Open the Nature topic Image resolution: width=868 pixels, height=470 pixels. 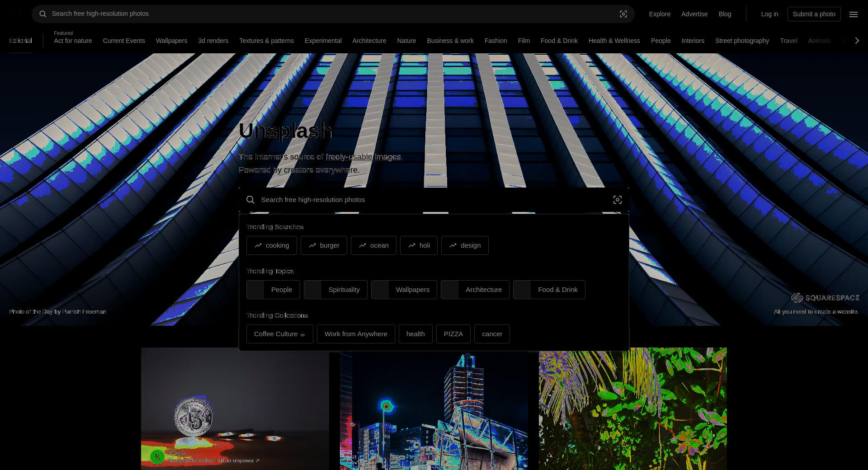pyautogui.click(x=406, y=41)
